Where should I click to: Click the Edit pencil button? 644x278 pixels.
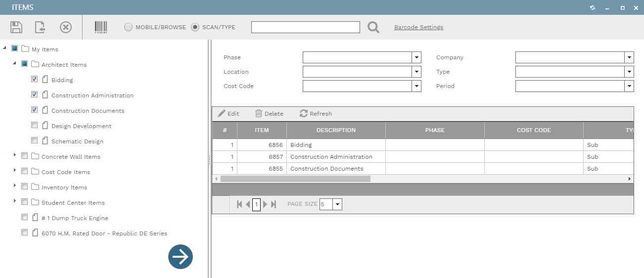click(229, 114)
